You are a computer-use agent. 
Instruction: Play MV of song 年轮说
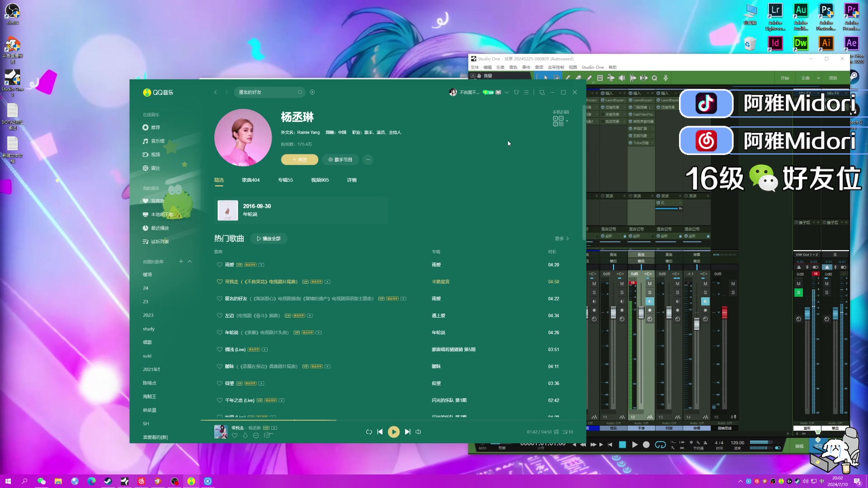[x=319, y=333]
